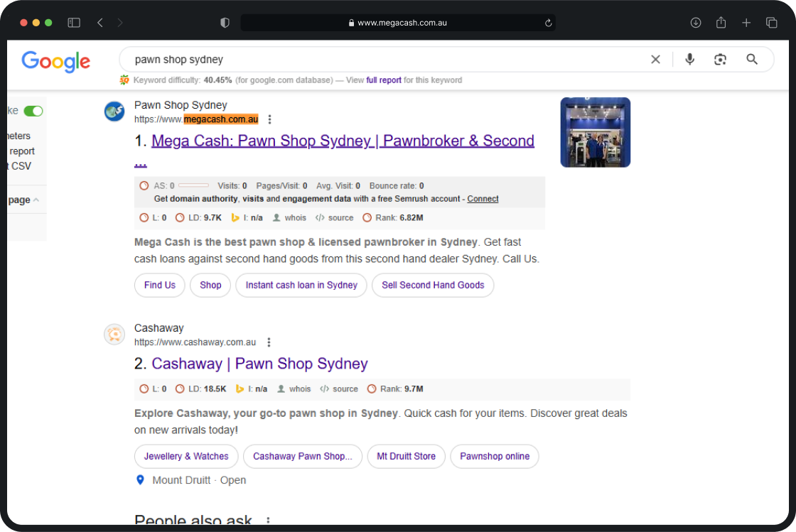Click Jewellery & Watches chip
Viewport: 796px width, 532px height.
[x=186, y=457]
